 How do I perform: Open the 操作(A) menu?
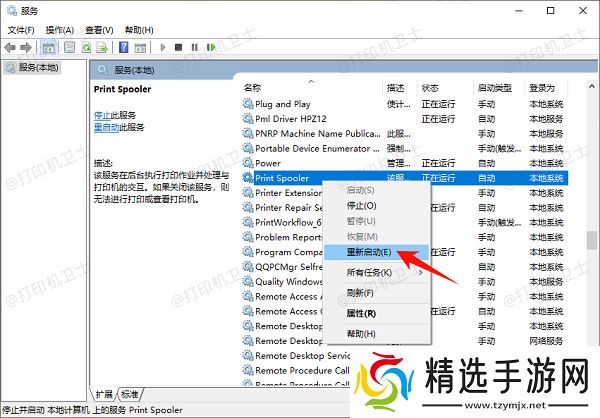(60, 30)
